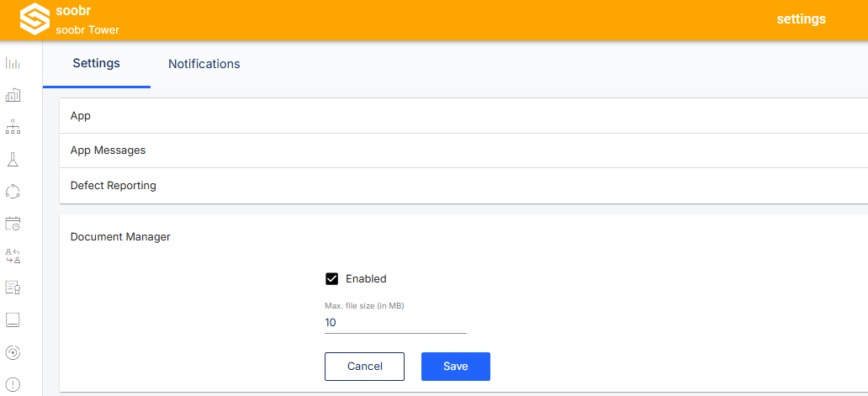Expand the App Messages section
The height and width of the screenshot is (396, 868).
point(463,150)
